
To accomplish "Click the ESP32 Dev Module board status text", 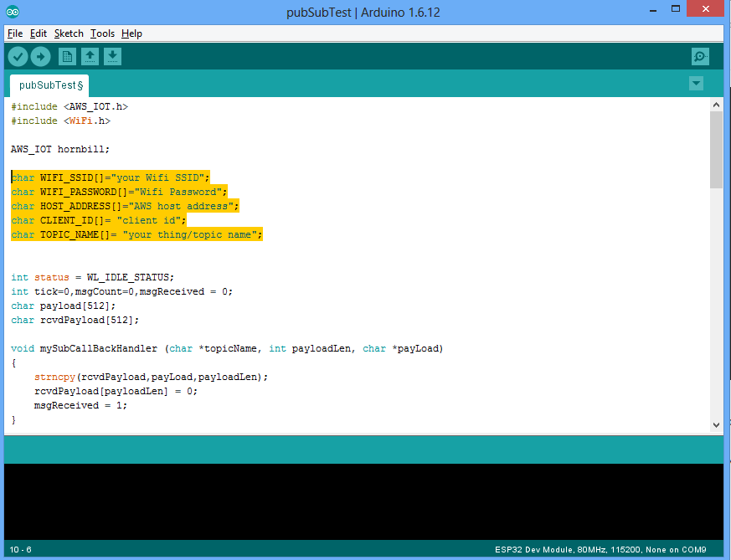I will [600, 549].
